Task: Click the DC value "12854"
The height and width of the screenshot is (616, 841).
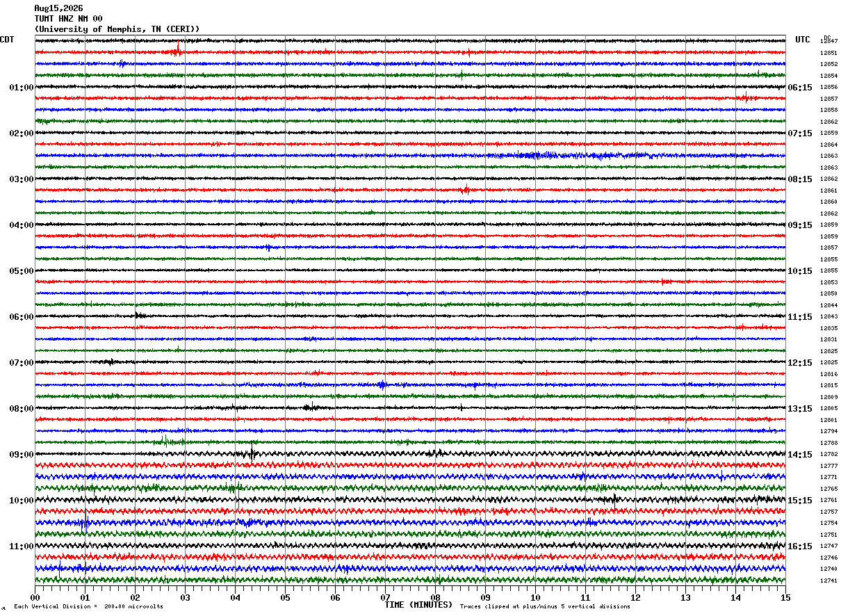Action: click(828, 76)
